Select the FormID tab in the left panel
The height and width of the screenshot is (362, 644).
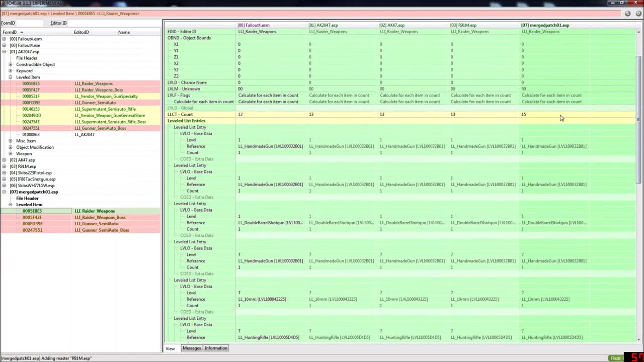(x=8, y=23)
